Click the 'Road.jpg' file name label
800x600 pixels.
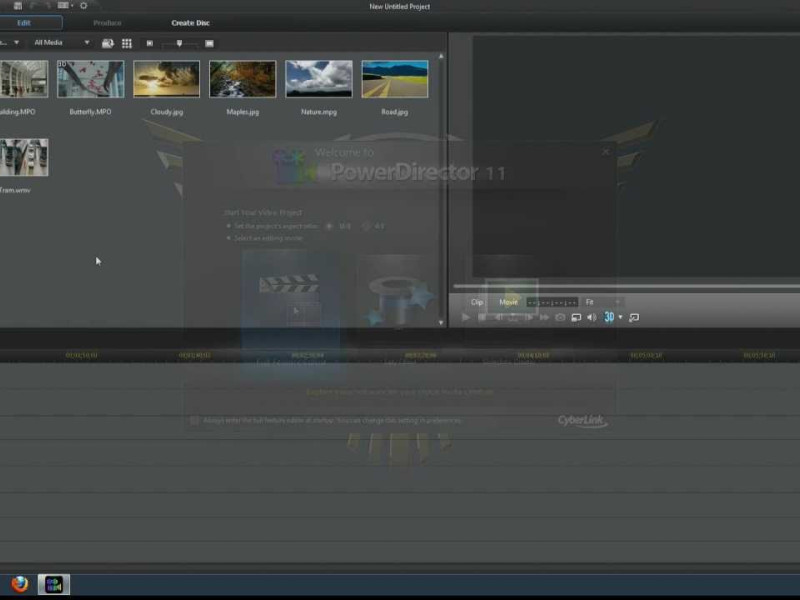(394, 112)
